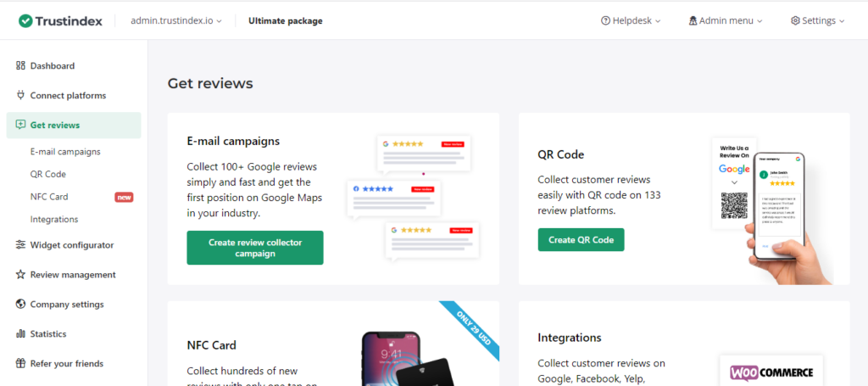Open the Admin menu dropdown
Viewport: 868px width, 386px height.
pyautogui.click(x=725, y=20)
